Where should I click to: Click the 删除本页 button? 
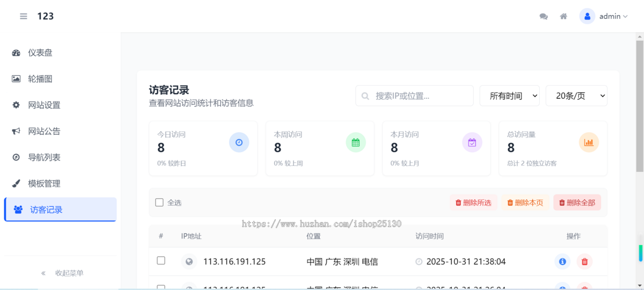click(525, 202)
